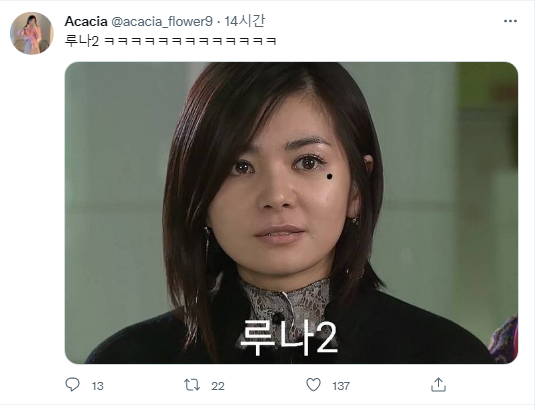Click the reply speech bubble icon
The height and width of the screenshot is (410, 536).
point(72,385)
